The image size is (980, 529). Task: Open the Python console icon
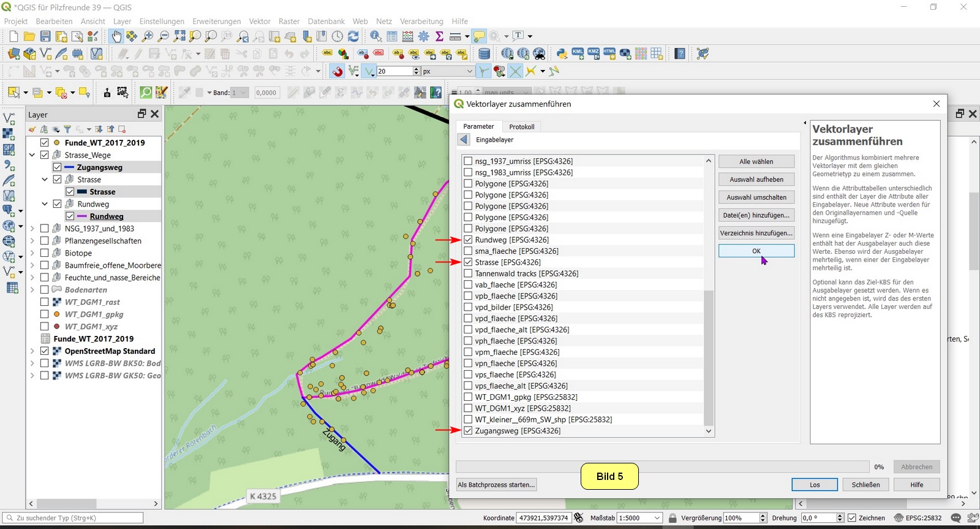(x=561, y=54)
